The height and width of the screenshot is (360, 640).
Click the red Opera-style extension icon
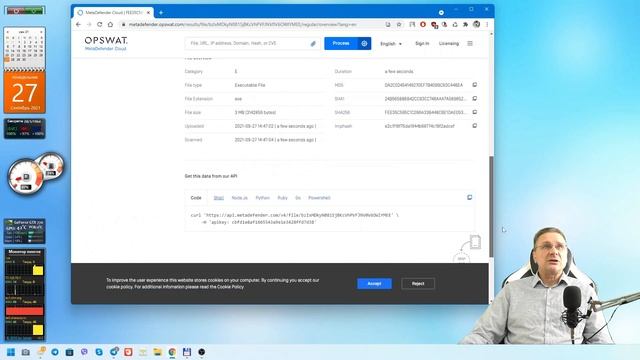[423, 24]
